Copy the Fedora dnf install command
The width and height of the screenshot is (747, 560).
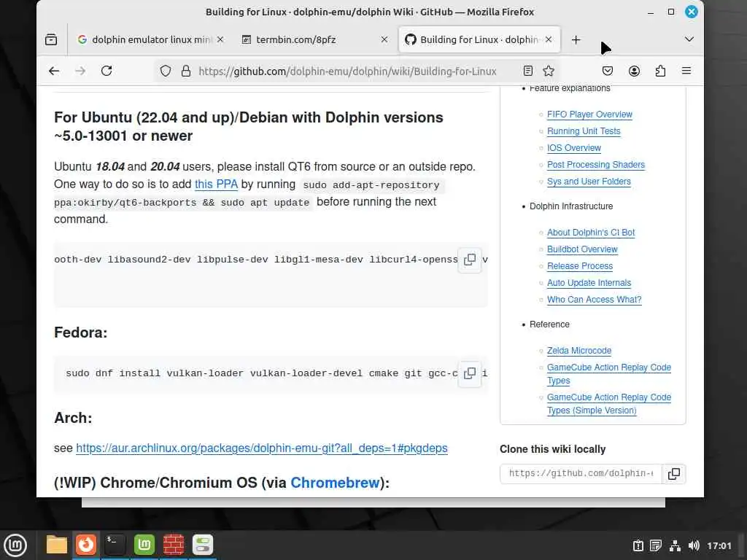pos(470,373)
